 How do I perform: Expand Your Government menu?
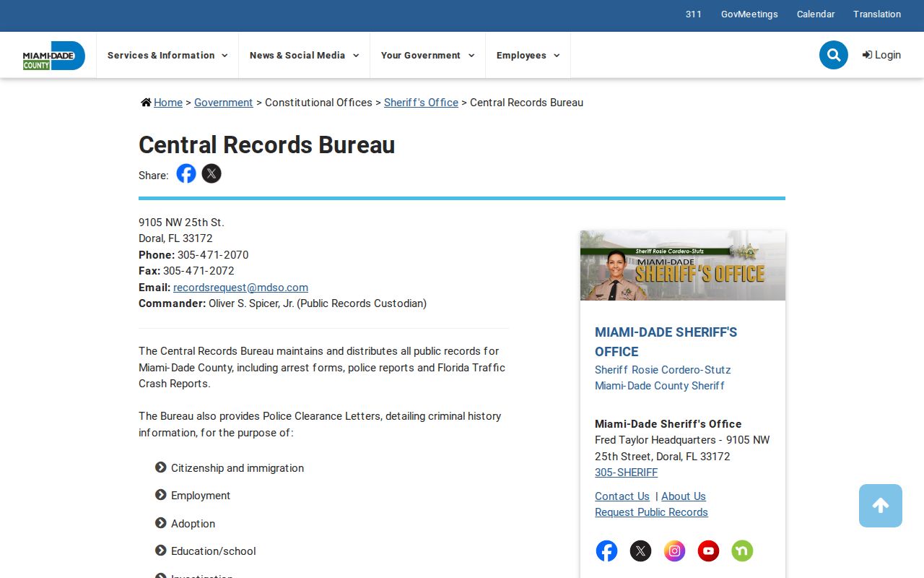[427, 55]
